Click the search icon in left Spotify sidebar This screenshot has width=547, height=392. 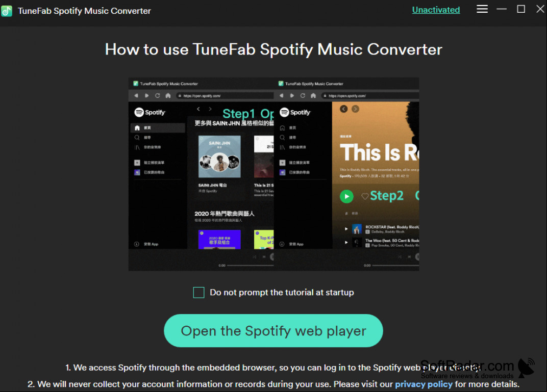(x=137, y=137)
